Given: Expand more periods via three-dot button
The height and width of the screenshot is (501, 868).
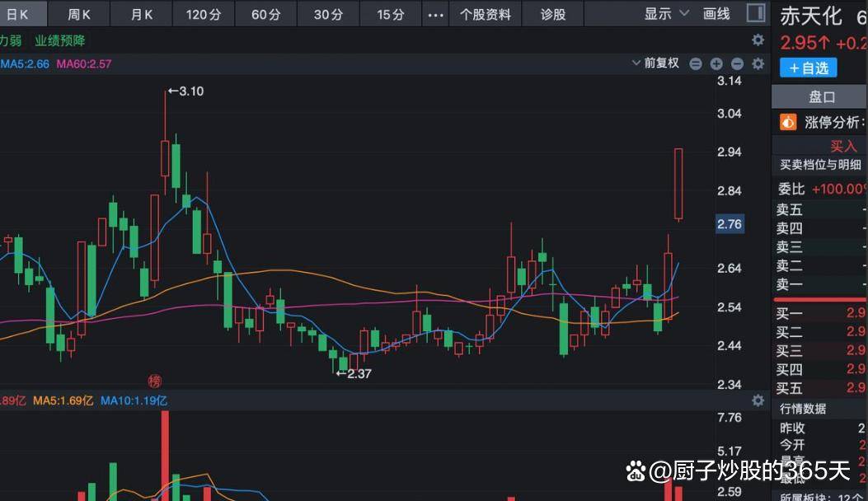Looking at the screenshot, I should tap(436, 15).
